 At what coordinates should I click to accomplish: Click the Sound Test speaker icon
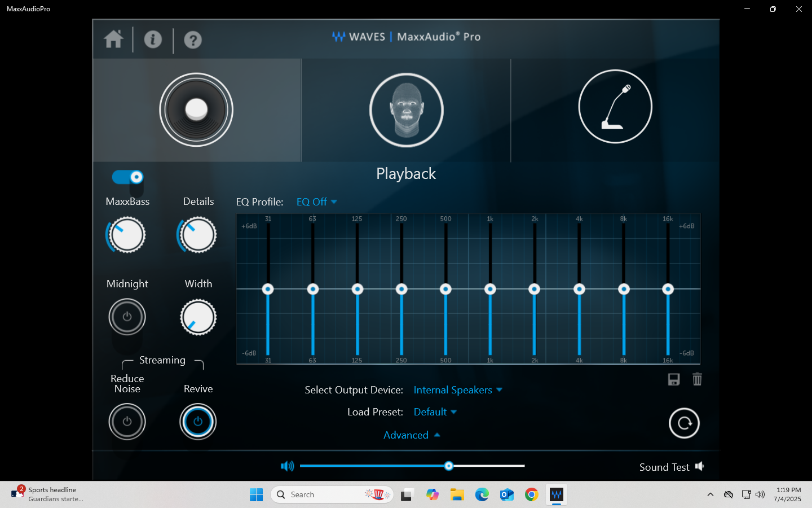[x=700, y=466]
